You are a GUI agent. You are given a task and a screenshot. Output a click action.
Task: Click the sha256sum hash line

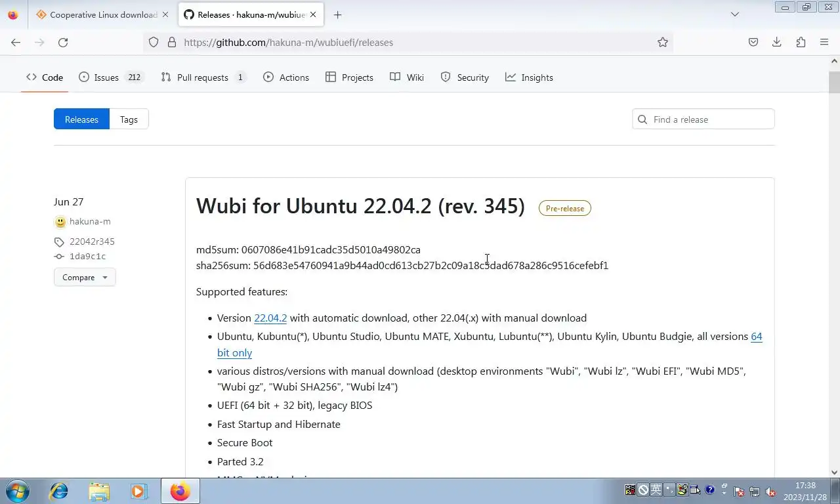point(402,265)
